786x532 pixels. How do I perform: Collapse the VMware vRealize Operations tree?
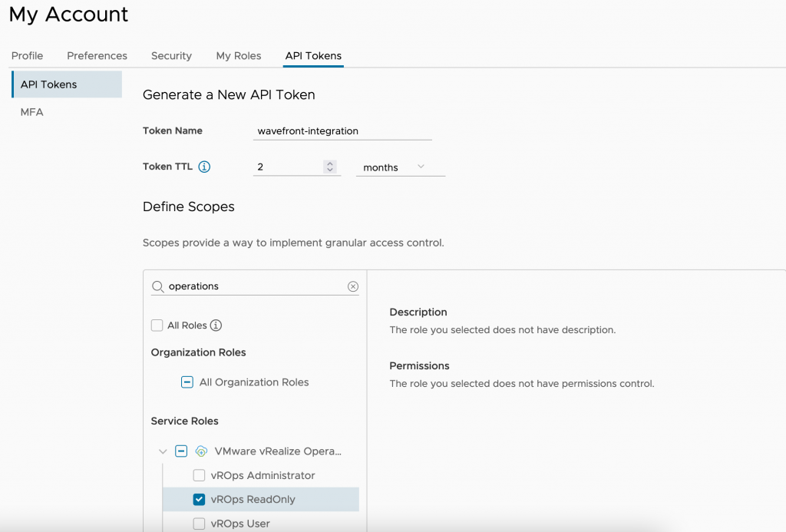click(x=163, y=451)
